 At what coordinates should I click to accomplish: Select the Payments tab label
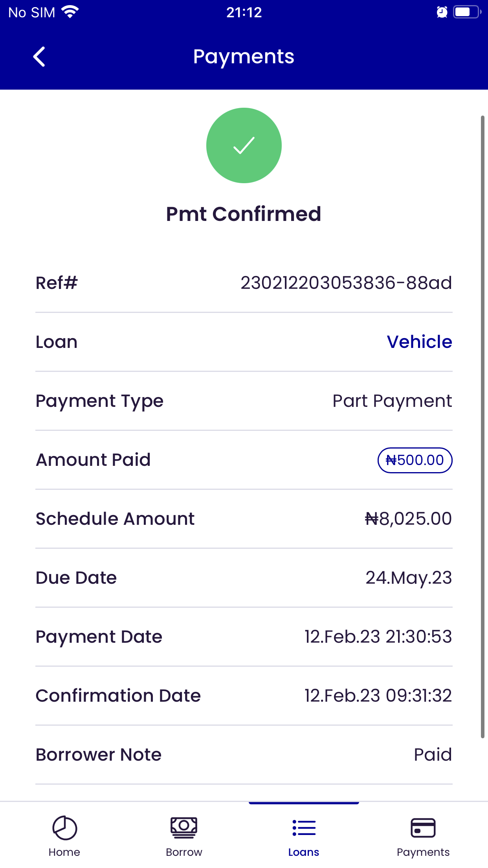coord(423,852)
